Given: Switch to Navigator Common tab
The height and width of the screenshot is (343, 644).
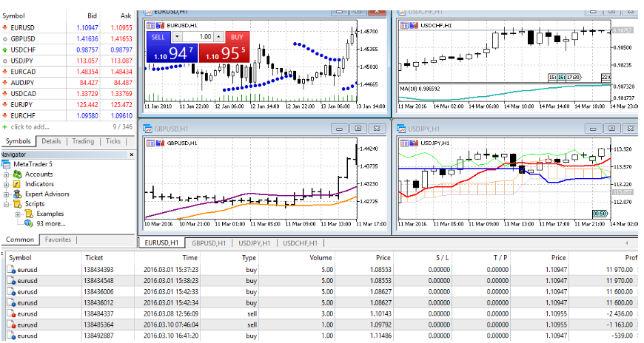Looking at the screenshot, I should [x=20, y=240].
